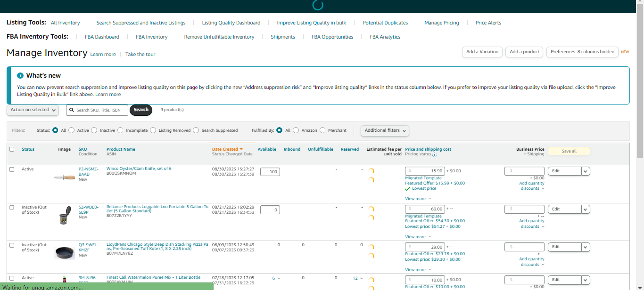This screenshot has width=644, height=290.
Task: Click Winco knife available quantity field
Action: [270, 172]
